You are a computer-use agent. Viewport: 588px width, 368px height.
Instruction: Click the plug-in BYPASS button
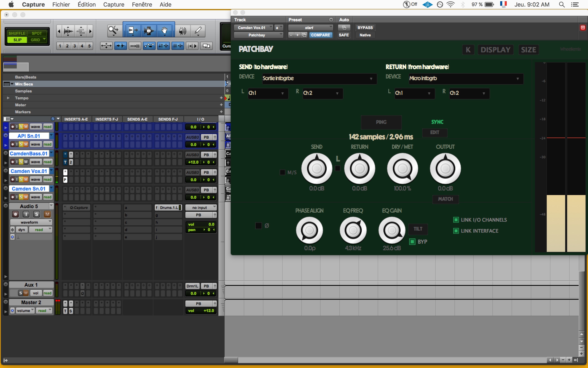coord(365,28)
